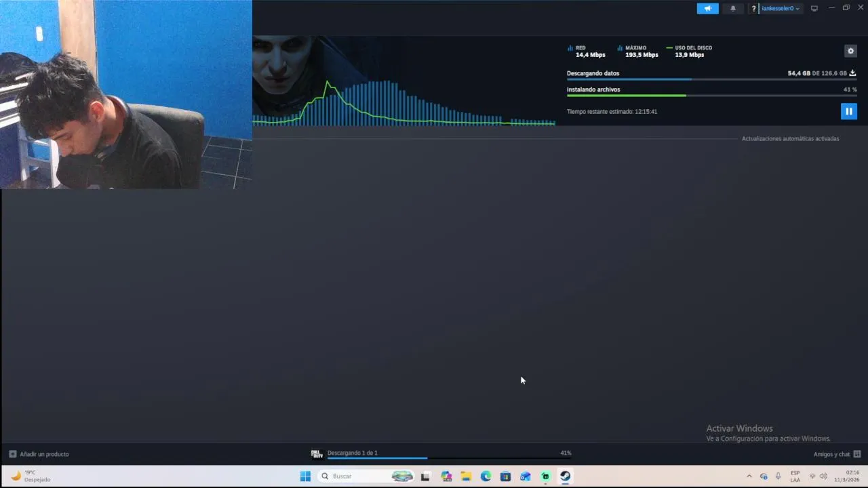This screenshot has height=488, width=868.
Task: Open download settings gear icon
Action: point(850,51)
